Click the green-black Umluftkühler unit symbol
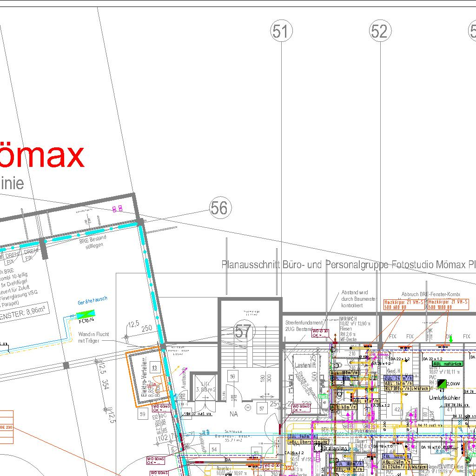 coord(441,384)
